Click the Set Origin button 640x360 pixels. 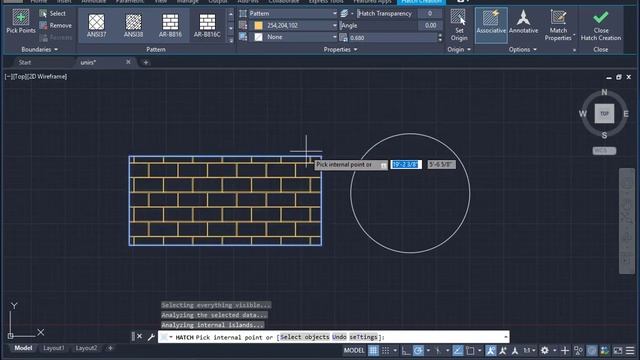point(459,25)
